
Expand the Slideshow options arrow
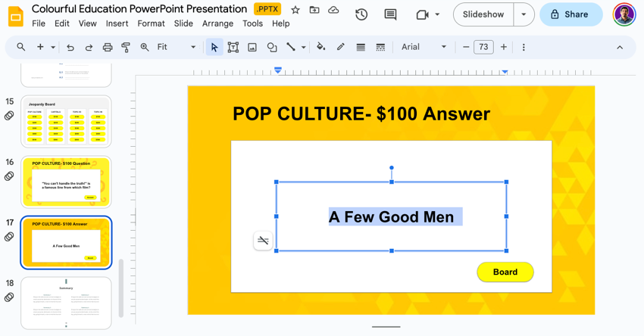(x=524, y=14)
